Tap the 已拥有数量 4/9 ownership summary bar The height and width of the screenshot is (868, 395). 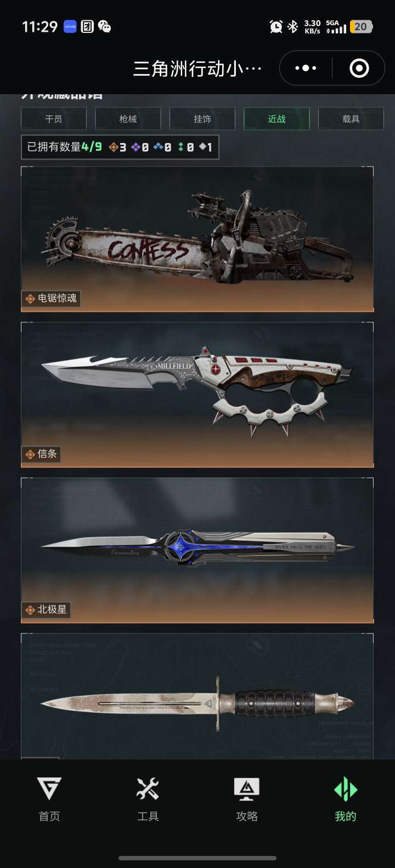(120, 147)
